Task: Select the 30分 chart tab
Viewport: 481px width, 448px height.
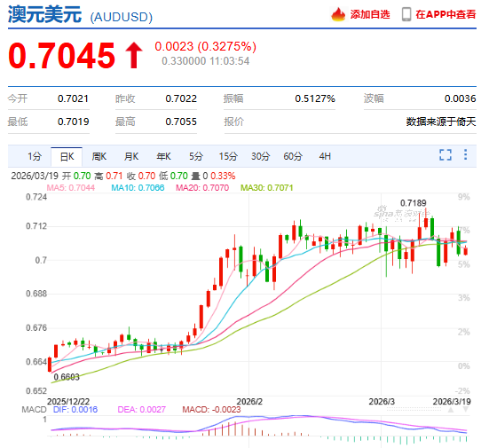Action: (x=260, y=156)
